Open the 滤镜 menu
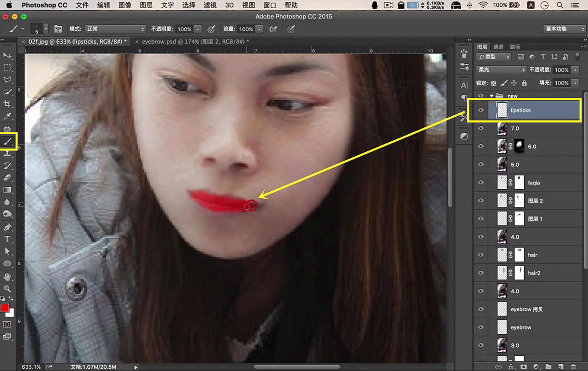The height and width of the screenshot is (371, 588). pos(210,5)
